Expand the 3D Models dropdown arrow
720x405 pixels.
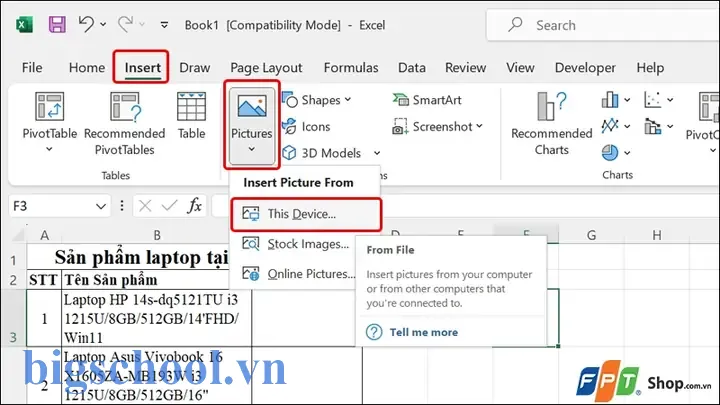point(377,153)
